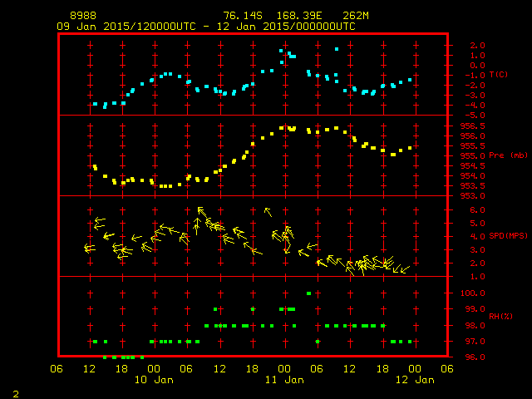Click the 11 Jan date label
The height and width of the screenshot is (399, 532).
[x=284, y=380]
